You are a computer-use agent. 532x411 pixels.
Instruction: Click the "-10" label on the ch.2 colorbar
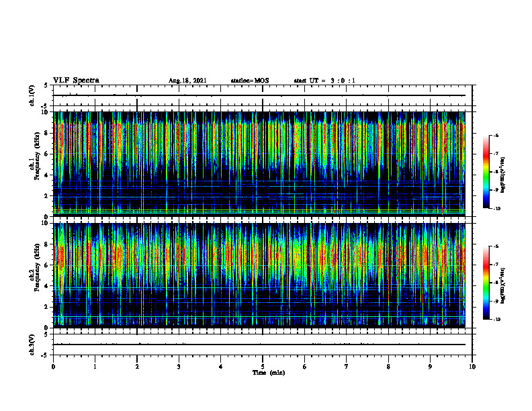pos(496,320)
